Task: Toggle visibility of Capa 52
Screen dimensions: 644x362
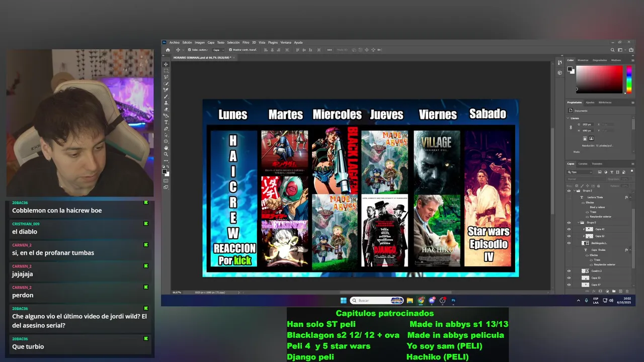Action: click(x=569, y=236)
